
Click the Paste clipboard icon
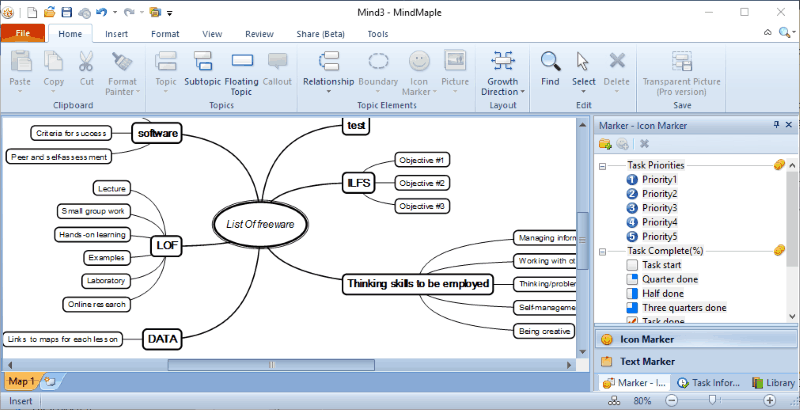(20, 61)
